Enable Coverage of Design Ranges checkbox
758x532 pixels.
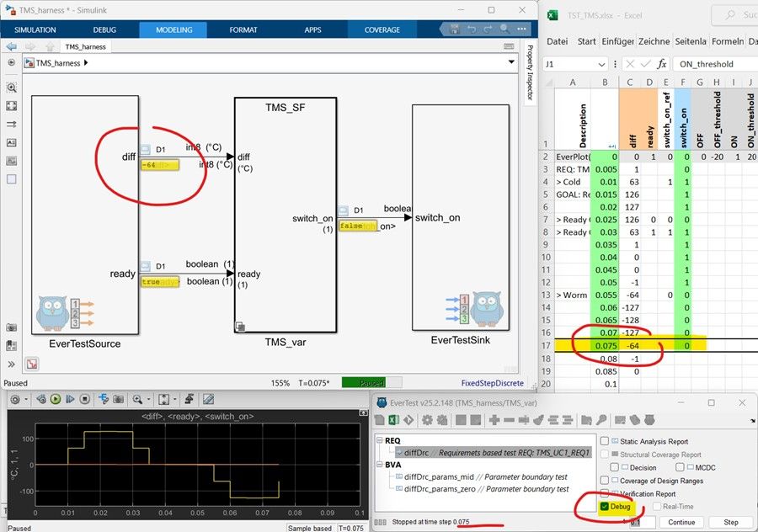tap(604, 481)
